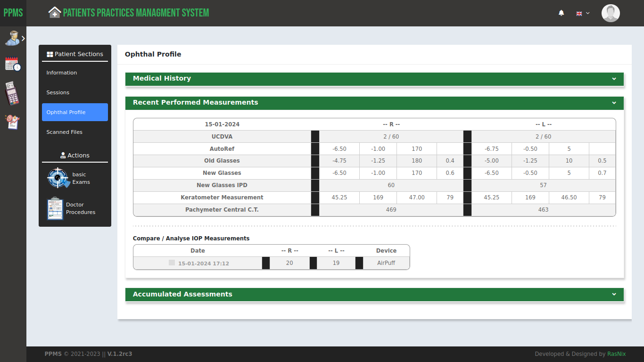Click the Old Glasses row label
Screen dimensions: 644x362
222,161
